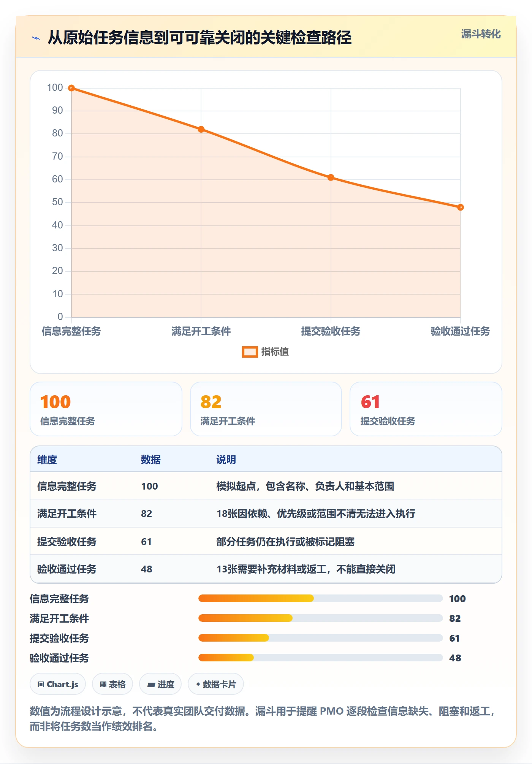Click the main title 从原始任务信息到可可靠关闭的关键检查路径

pos(199,38)
